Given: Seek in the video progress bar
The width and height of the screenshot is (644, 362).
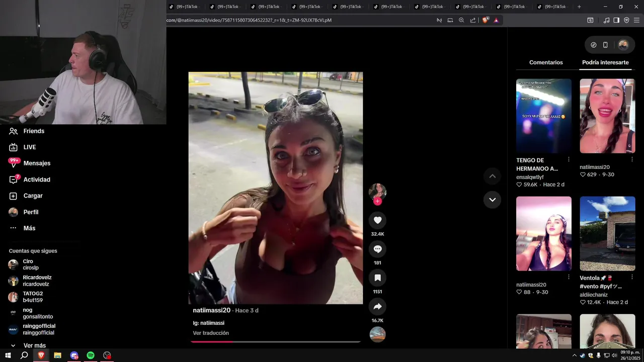Looking at the screenshot, I should [x=275, y=341].
